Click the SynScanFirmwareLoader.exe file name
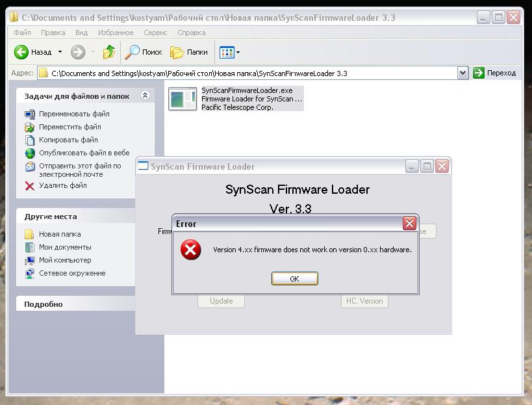The image size is (532, 405). [x=247, y=90]
